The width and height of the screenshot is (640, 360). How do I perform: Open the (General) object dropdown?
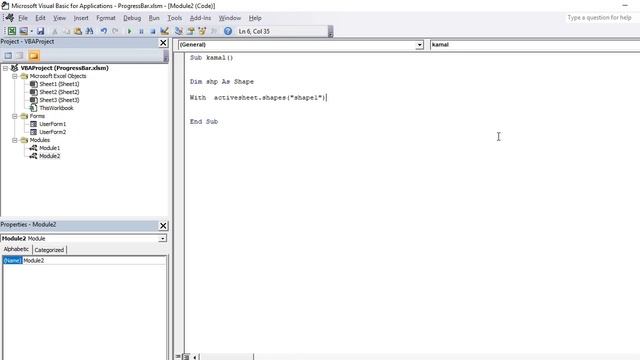click(419, 45)
